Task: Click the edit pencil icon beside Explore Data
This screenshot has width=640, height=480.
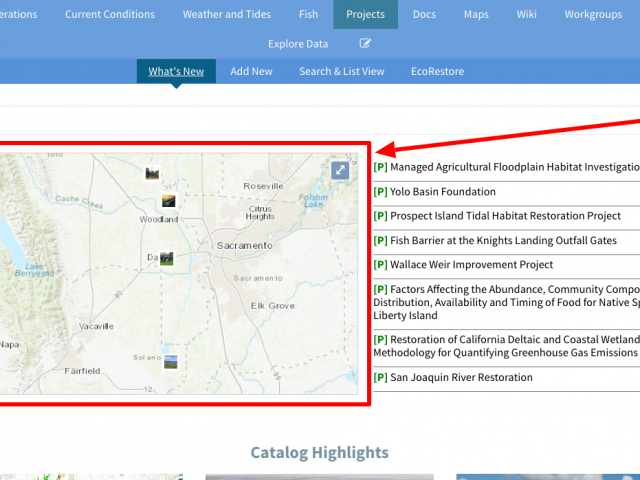Action: (x=366, y=44)
